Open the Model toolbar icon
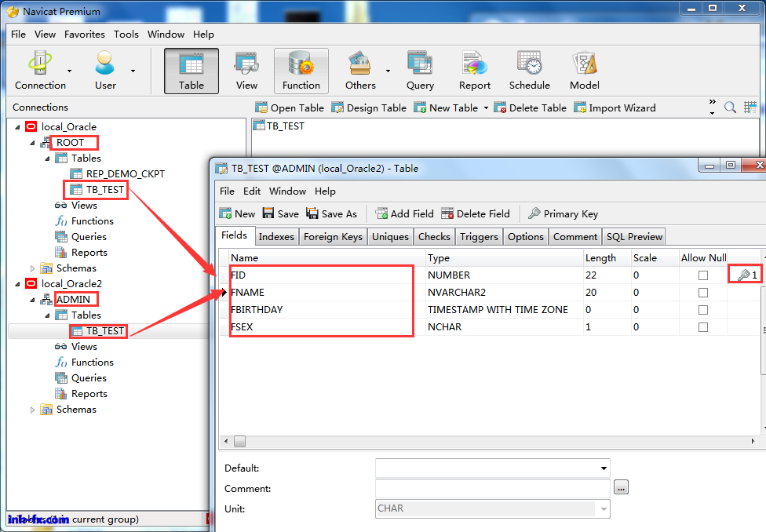Viewport: 766px width, 532px height. [x=584, y=71]
